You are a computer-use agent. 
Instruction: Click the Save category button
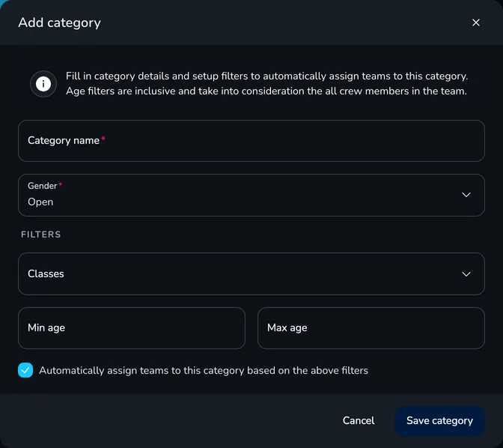pyautogui.click(x=439, y=421)
